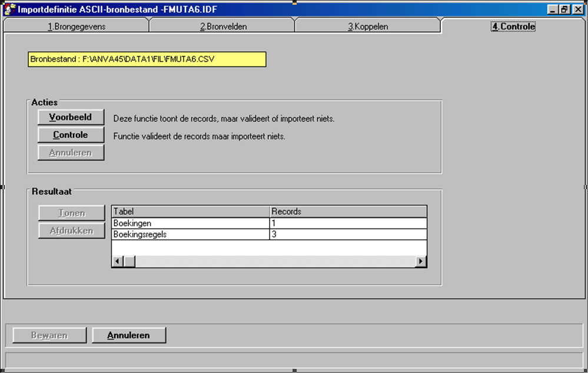Click the application icon in the title bar

(x=9, y=9)
